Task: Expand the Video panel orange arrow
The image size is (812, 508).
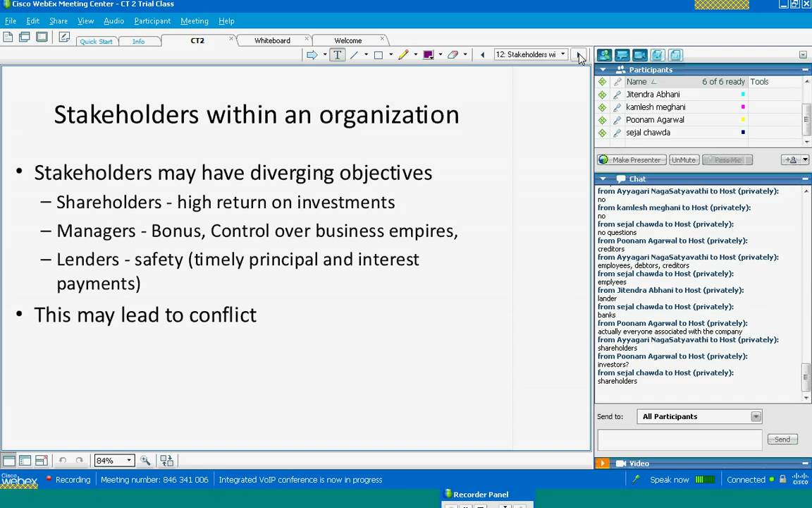Action: (602, 464)
